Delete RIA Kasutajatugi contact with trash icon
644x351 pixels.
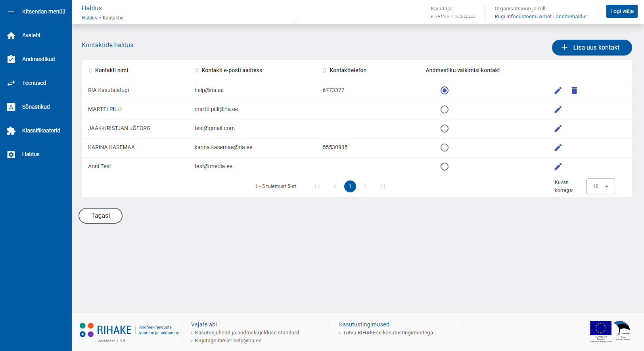tap(574, 90)
